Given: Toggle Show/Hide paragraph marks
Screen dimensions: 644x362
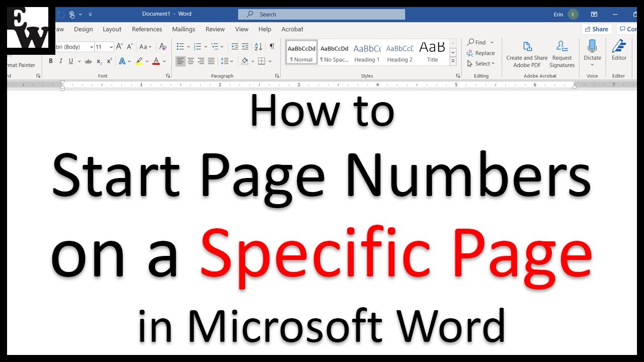Looking at the screenshot, I should pyautogui.click(x=272, y=47).
